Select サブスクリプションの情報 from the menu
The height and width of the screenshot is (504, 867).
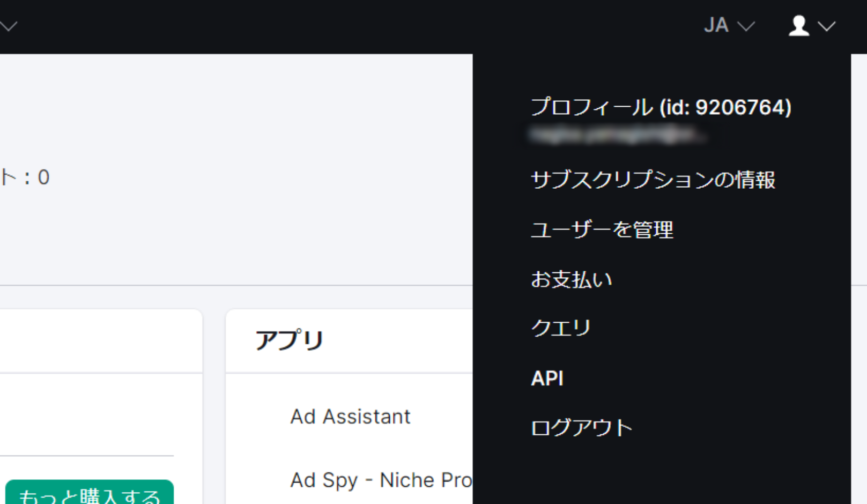pyautogui.click(x=653, y=180)
